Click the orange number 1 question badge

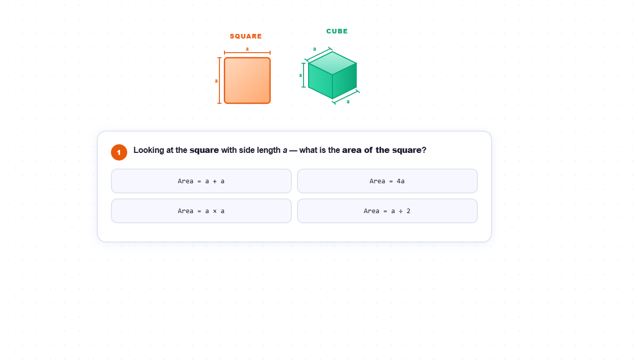pos(119,152)
